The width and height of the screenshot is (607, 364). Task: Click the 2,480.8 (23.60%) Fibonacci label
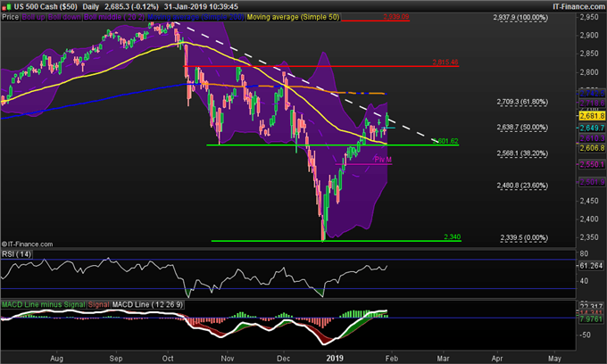(x=522, y=186)
